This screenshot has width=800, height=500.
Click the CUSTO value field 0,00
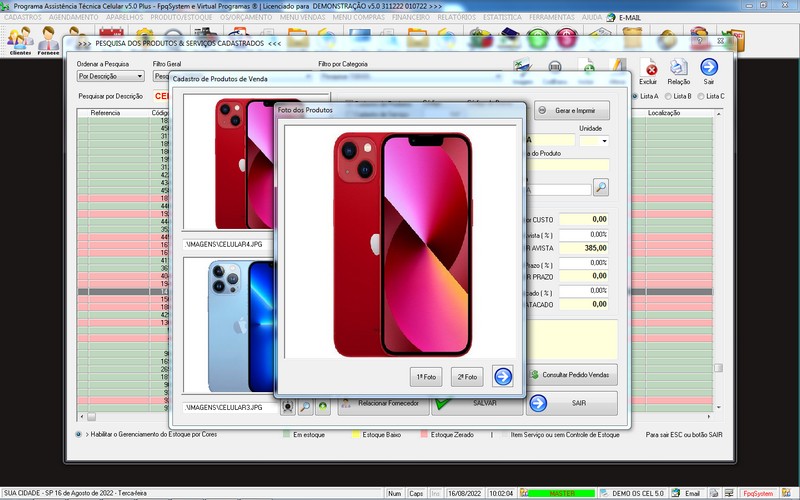click(584, 219)
